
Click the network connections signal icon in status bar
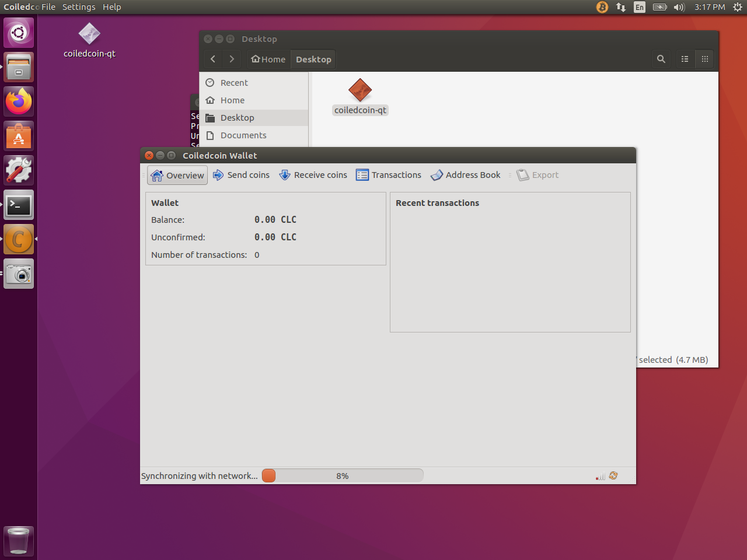click(x=601, y=476)
